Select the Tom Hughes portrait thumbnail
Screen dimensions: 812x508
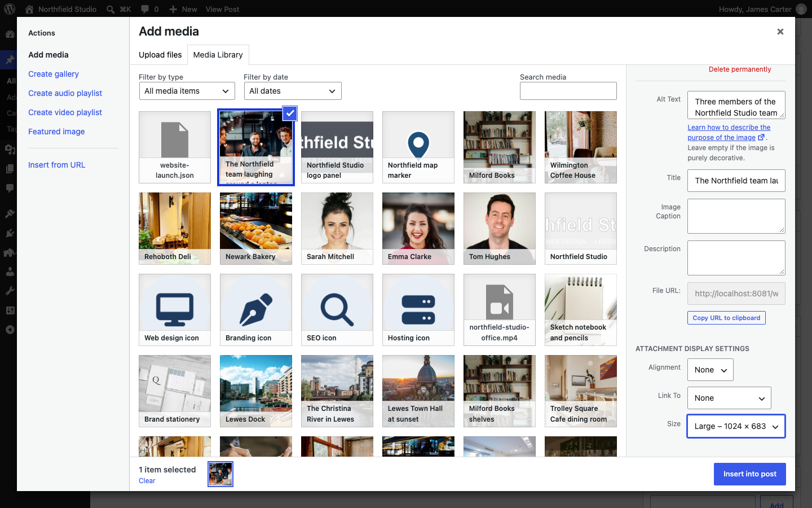(x=500, y=229)
